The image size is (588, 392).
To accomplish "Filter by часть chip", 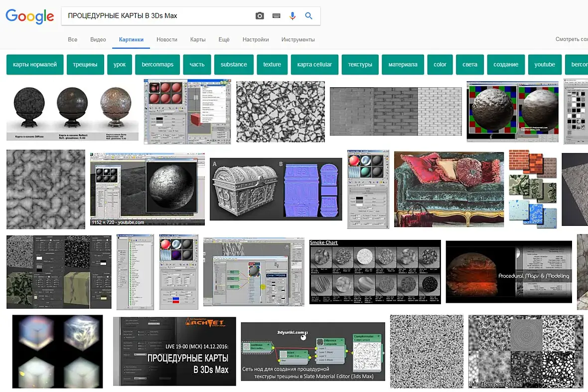I will (x=197, y=64).
